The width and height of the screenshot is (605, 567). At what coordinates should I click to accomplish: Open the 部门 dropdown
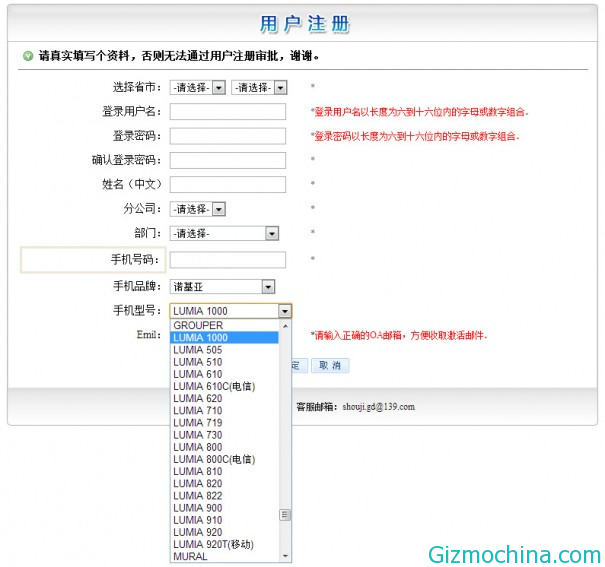tap(224, 233)
